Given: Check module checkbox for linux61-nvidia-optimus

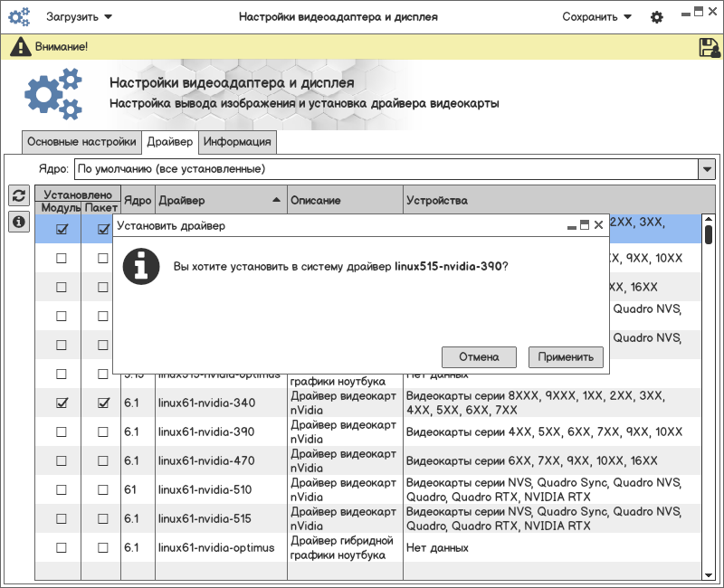Looking at the screenshot, I should (x=62, y=547).
